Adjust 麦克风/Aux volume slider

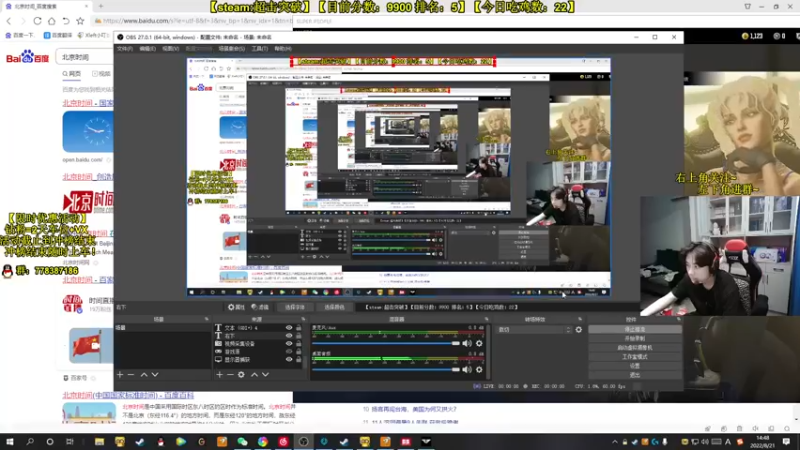pyautogui.click(x=386, y=343)
